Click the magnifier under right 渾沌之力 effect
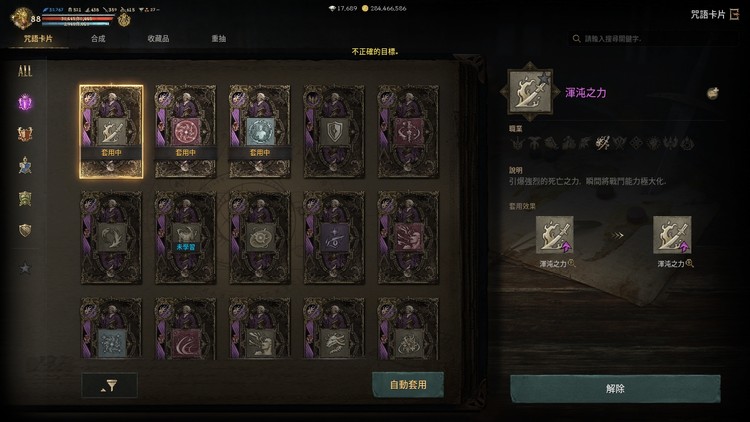The height and width of the screenshot is (422, 750). (x=689, y=263)
